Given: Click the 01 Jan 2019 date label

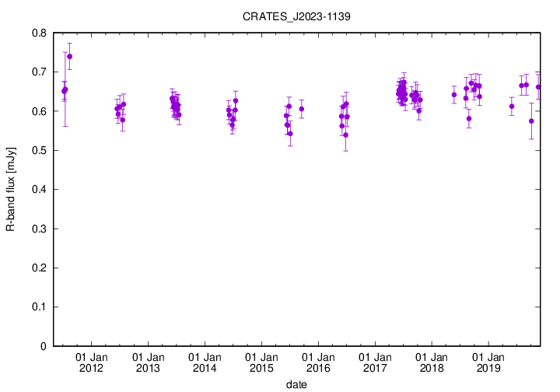Looking at the screenshot, I should click(488, 362).
